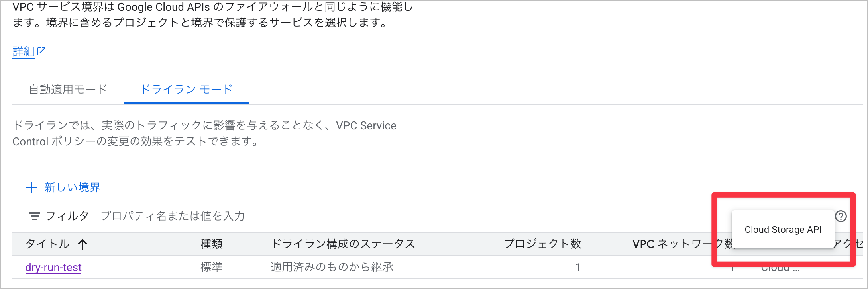Click the フィルタ lines icon
This screenshot has width=868, height=289.
[x=34, y=216]
